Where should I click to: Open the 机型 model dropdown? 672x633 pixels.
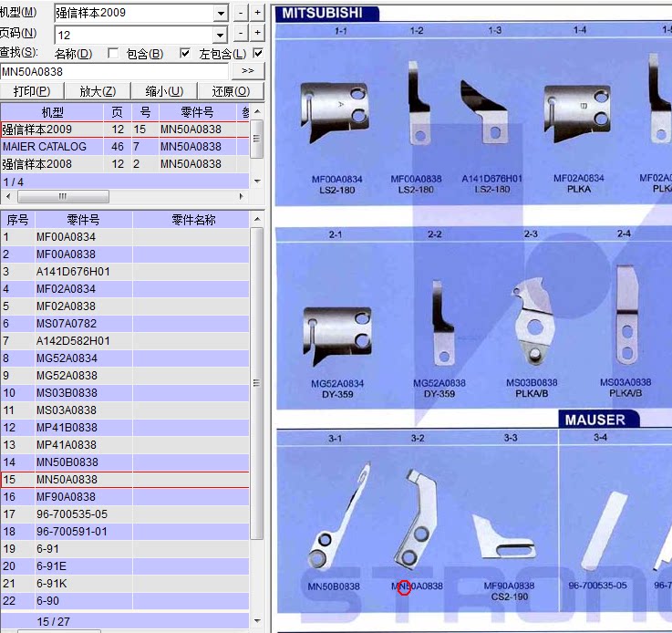point(221,14)
